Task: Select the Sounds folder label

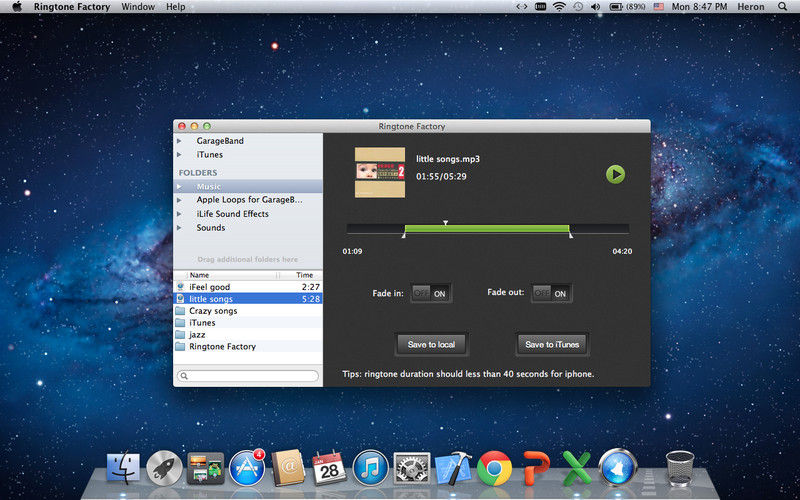Action: click(x=211, y=228)
